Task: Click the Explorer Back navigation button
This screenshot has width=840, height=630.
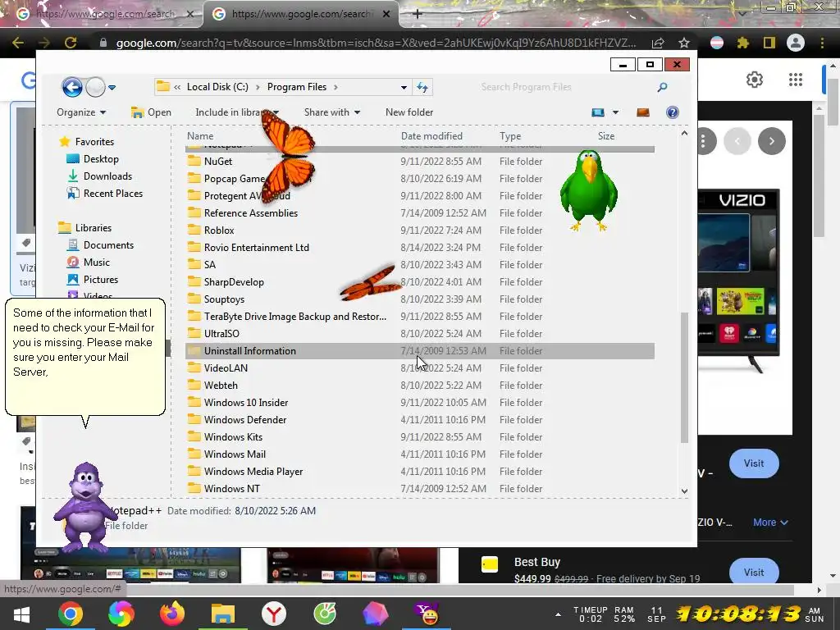Action: [x=72, y=87]
